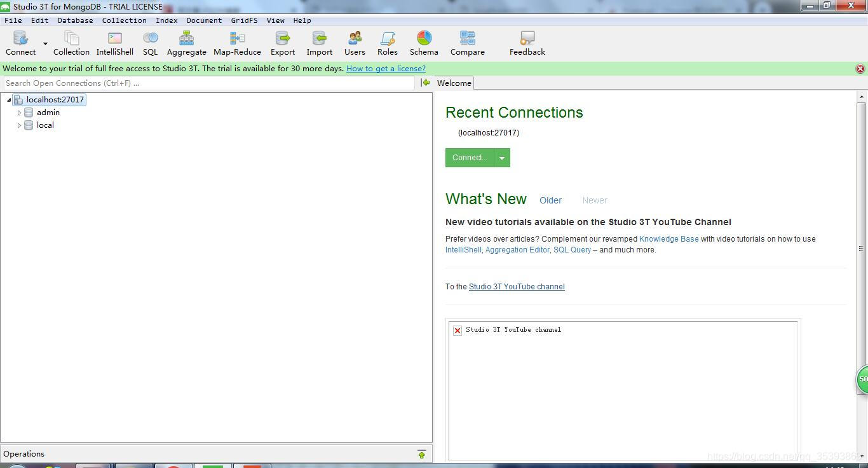This screenshot has height=468, width=868.
Task: Open the Connect toolbar dropdown arrow
Action: coord(45,44)
